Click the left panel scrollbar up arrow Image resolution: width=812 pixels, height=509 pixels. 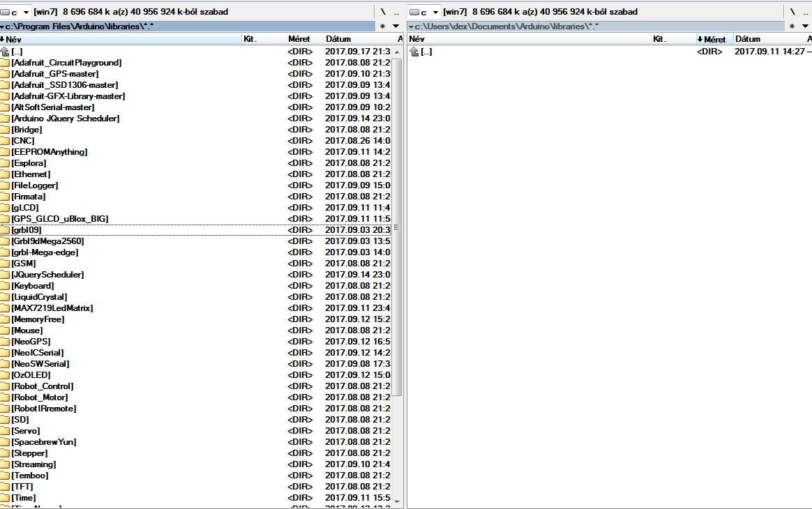click(x=397, y=52)
